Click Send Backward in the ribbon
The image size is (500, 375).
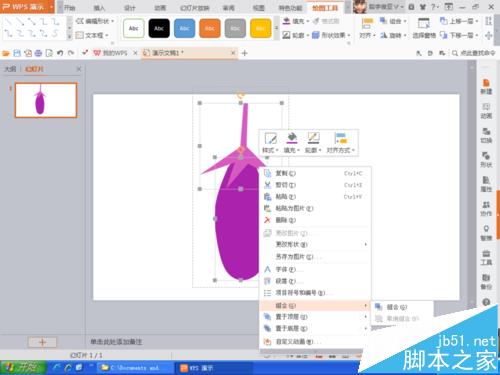459,35
